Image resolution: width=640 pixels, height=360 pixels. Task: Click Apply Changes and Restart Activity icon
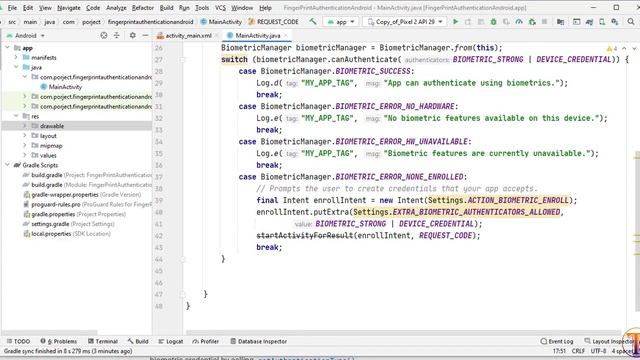468,22
